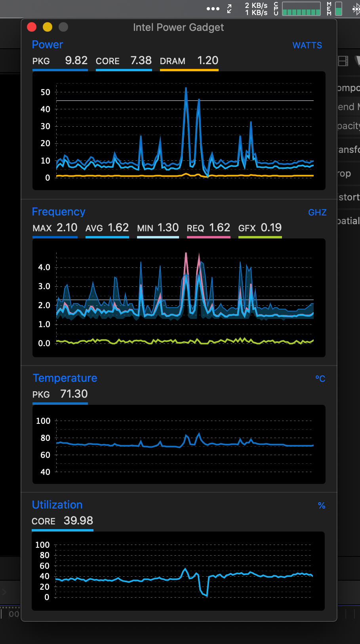Open the MEM memory menu bar meter

click(335, 9)
